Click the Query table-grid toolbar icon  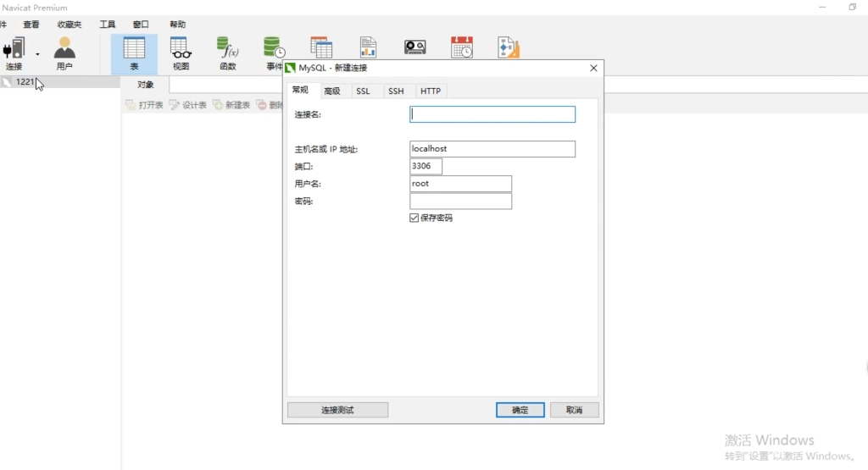point(321,47)
